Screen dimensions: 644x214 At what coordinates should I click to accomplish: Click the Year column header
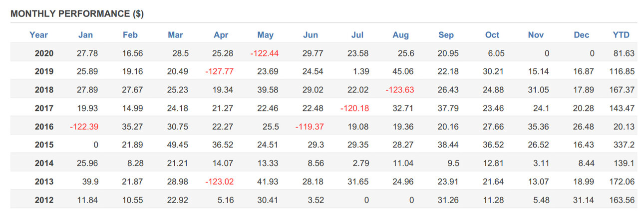click(38, 35)
